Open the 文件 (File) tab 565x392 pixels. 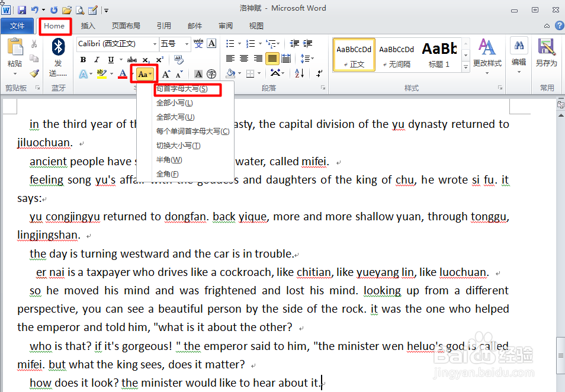click(17, 26)
